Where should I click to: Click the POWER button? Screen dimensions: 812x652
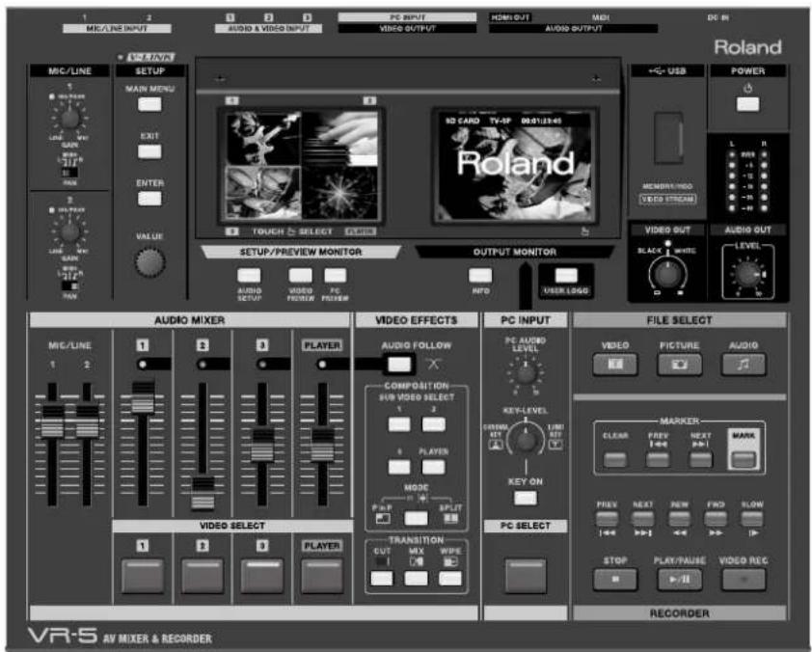click(747, 104)
